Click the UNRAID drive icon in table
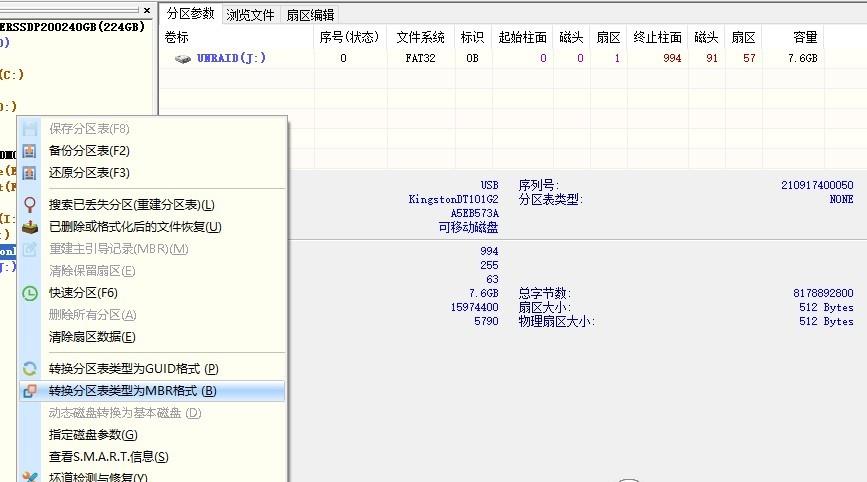 tap(182, 59)
